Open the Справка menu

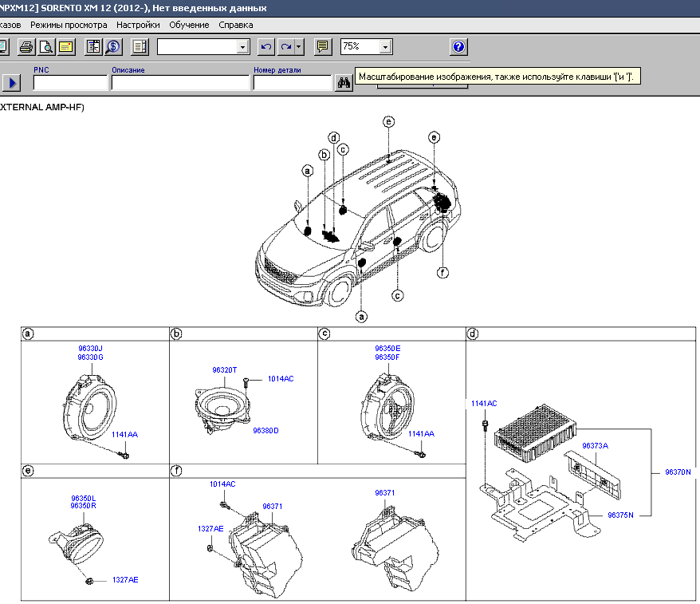pyautogui.click(x=235, y=25)
